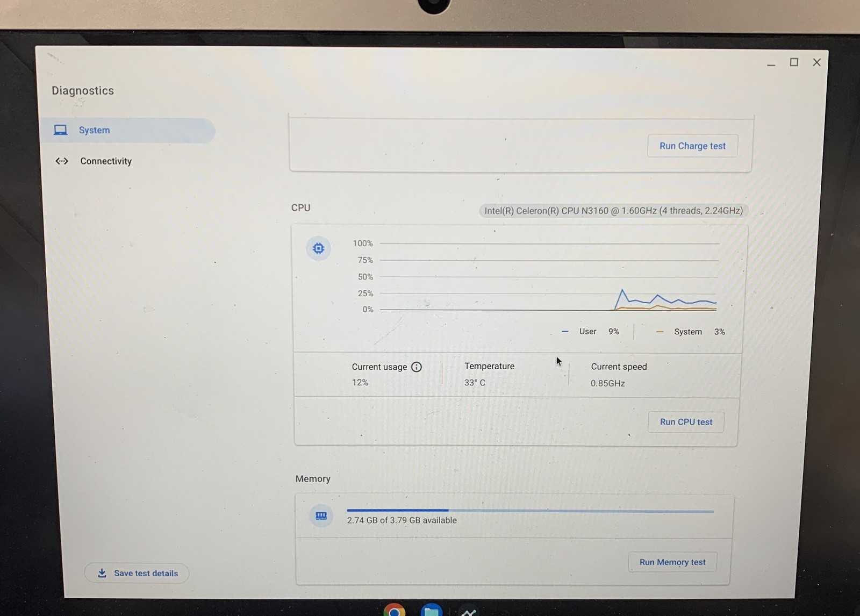Click the Connectivity arrows icon
Viewport: 860px width, 616px height.
click(62, 161)
